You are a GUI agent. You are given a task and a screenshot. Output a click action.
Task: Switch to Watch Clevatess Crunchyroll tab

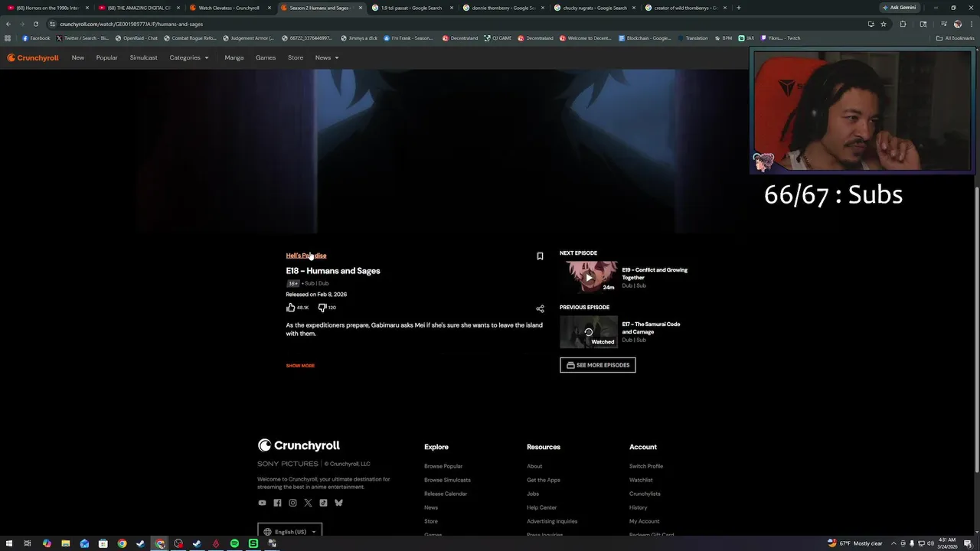[x=228, y=8]
